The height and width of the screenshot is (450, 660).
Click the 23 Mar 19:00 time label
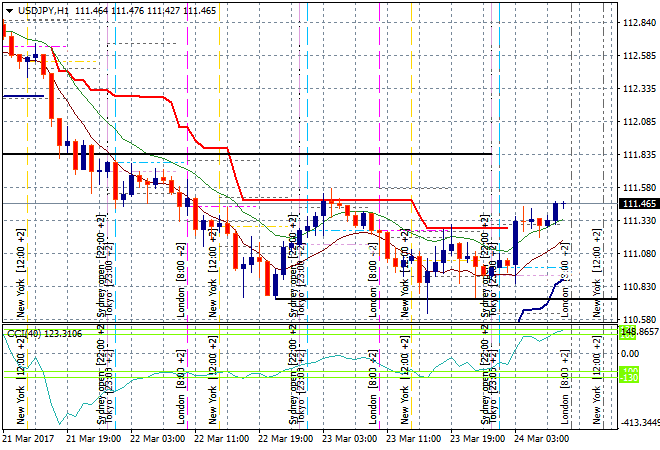click(x=477, y=439)
